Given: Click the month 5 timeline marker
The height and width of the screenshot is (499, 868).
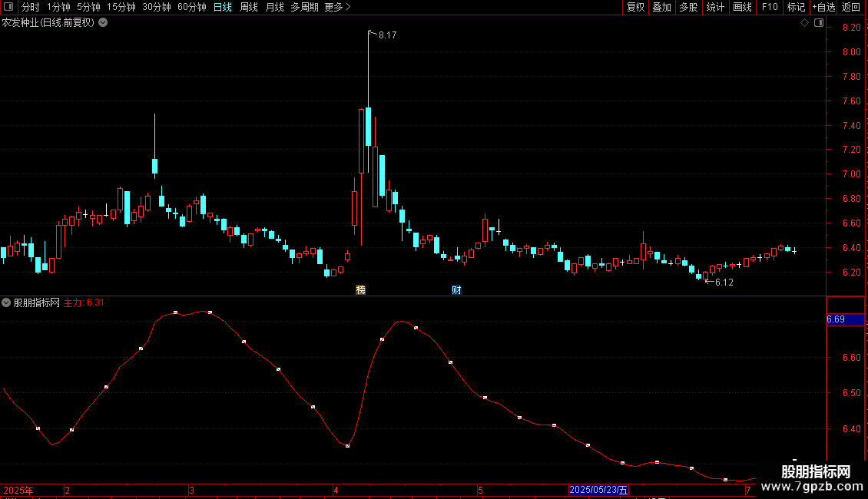Looking at the screenshot, I should pyautogui.click(x=481, y=491).
